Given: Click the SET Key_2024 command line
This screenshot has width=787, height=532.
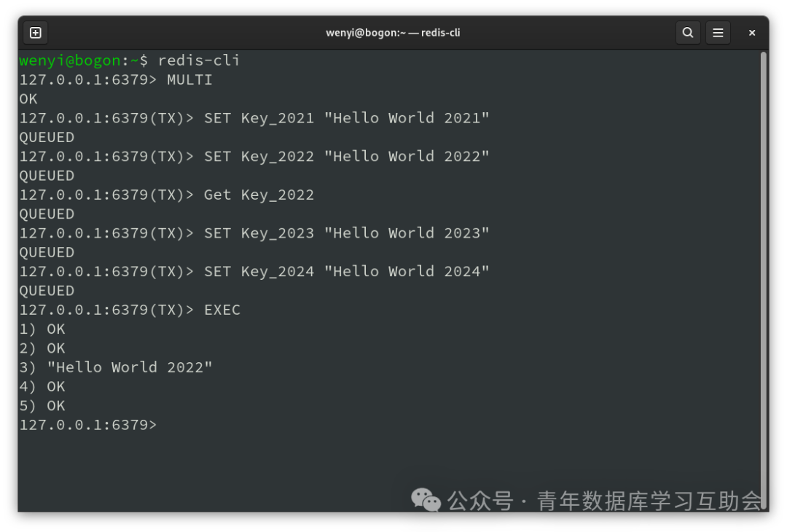Looking at the screenshot, I should click(x=254, y=272).
